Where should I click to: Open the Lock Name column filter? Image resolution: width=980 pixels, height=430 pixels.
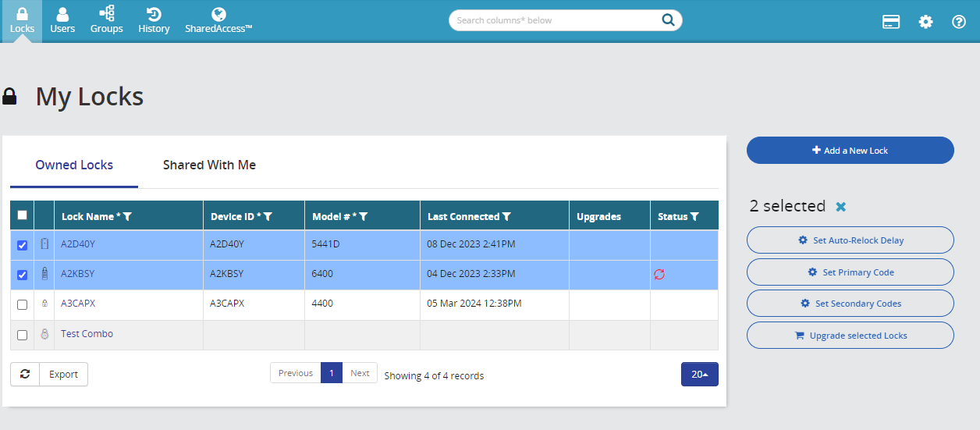[128, 217]
